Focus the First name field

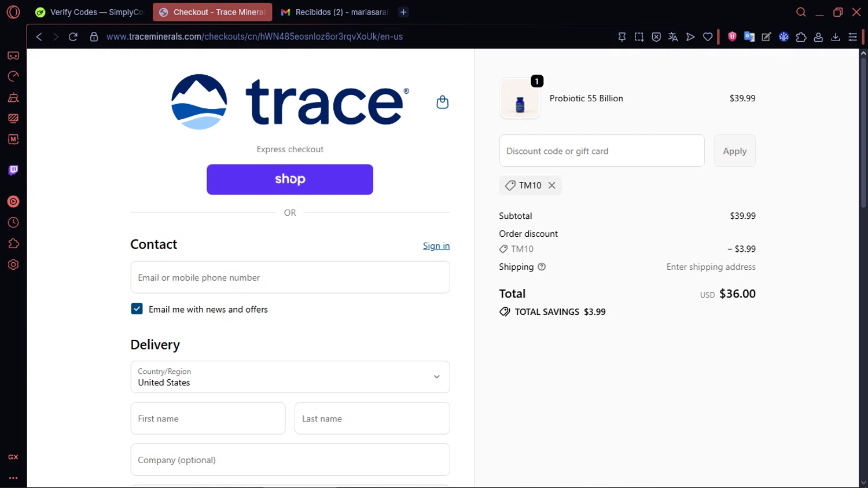[208, 419]
